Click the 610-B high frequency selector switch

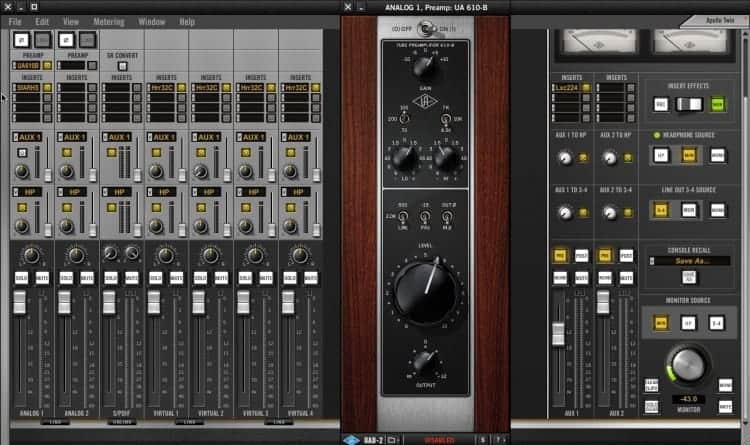(x=445, y=118)
